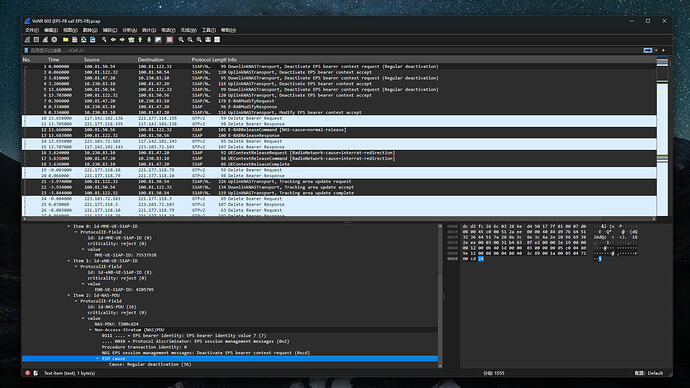Click the packet list vertical scrollbar minimap
690x388 pixels.
(662, 136)
